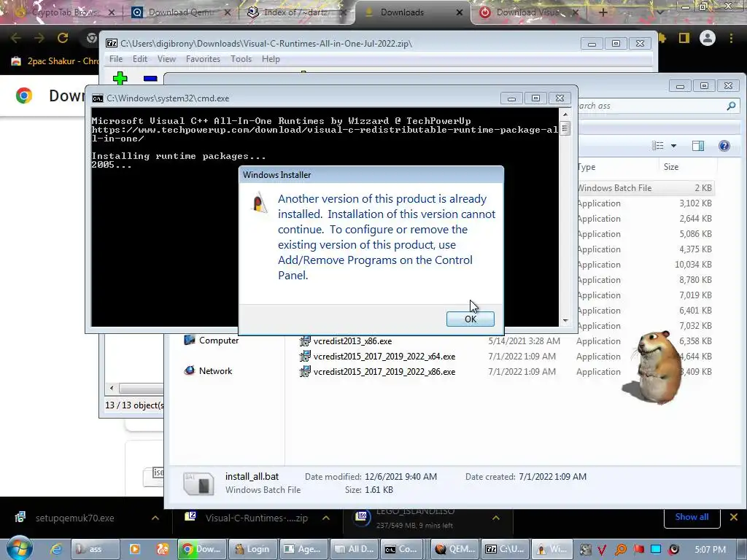Screen dimensions: 747x560
Task: Switch to Windows Installer taskbar button
Action: click(x=551, y=549)
